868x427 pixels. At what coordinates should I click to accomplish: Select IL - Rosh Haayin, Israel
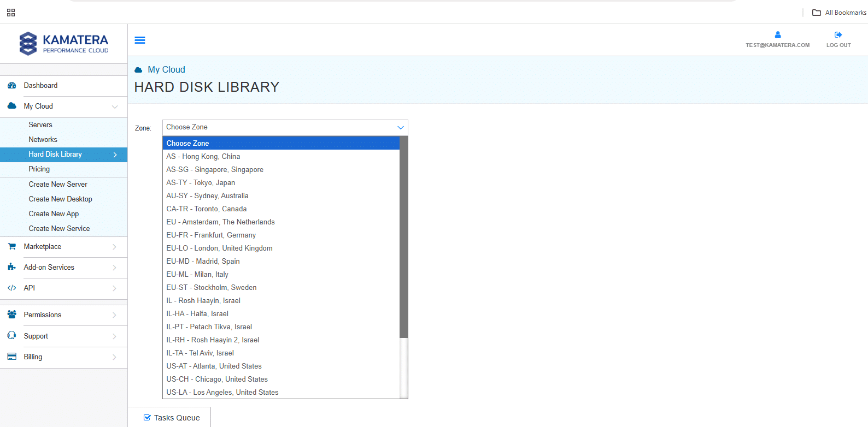(281, 300)
